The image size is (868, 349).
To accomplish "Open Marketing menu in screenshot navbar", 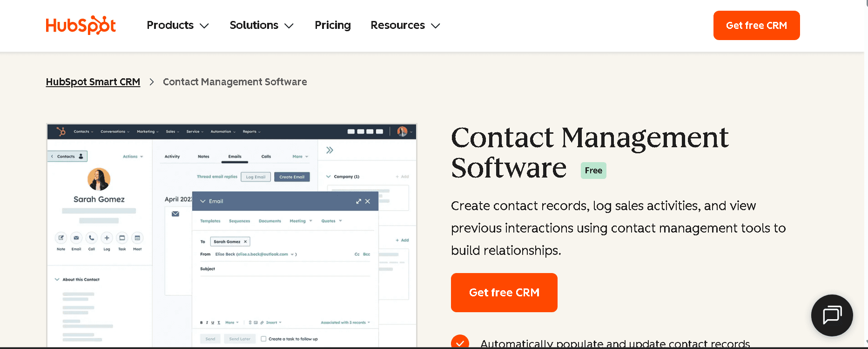I will (148, 131).
